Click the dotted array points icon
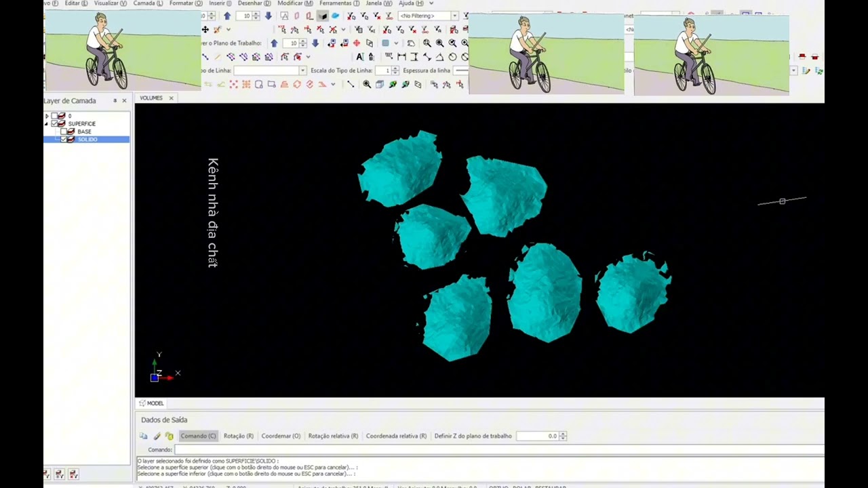 [x=233, y=84]
